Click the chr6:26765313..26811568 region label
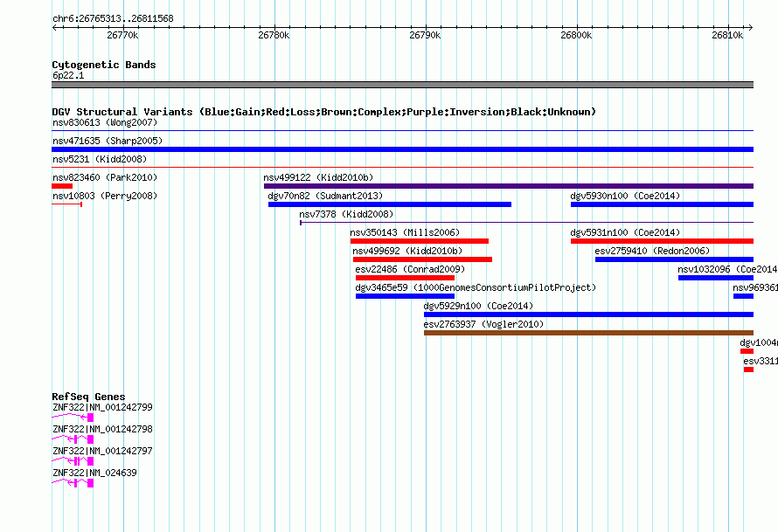The width and height of the screenshot is (778, 532). coord(113,18)
